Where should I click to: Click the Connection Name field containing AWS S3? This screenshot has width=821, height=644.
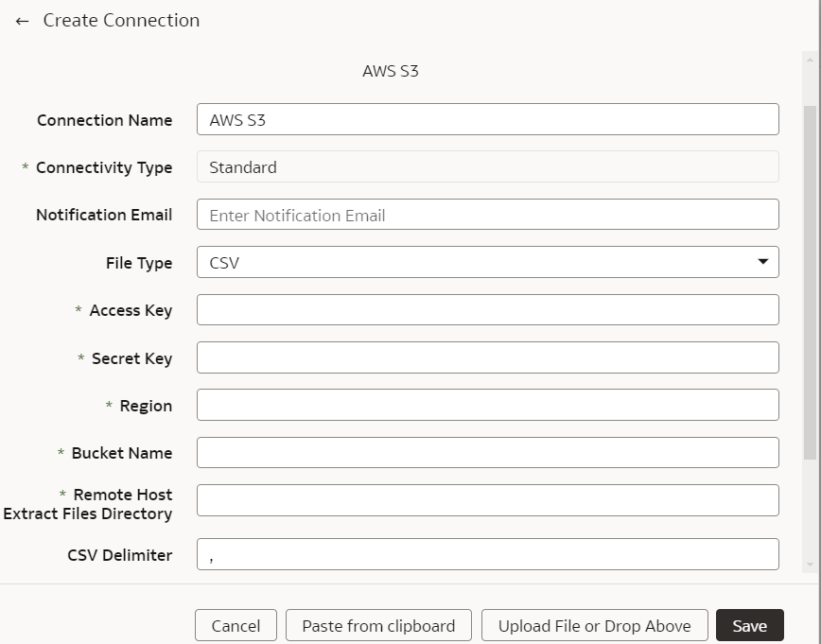click(487, 119)
